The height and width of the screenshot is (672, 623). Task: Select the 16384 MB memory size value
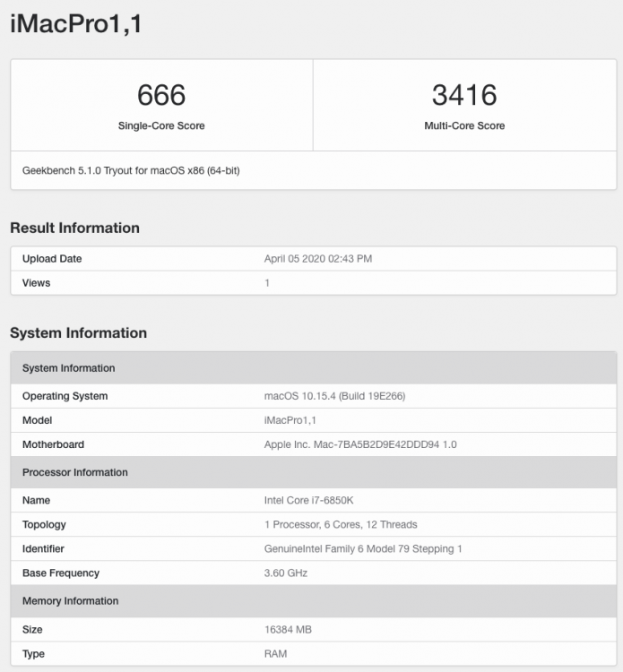coord(288,630)
